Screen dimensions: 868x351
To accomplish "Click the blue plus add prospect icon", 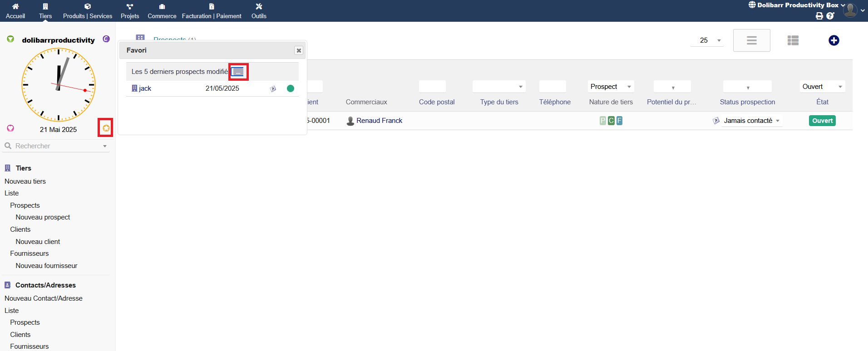I will click(x=833, y=40).
